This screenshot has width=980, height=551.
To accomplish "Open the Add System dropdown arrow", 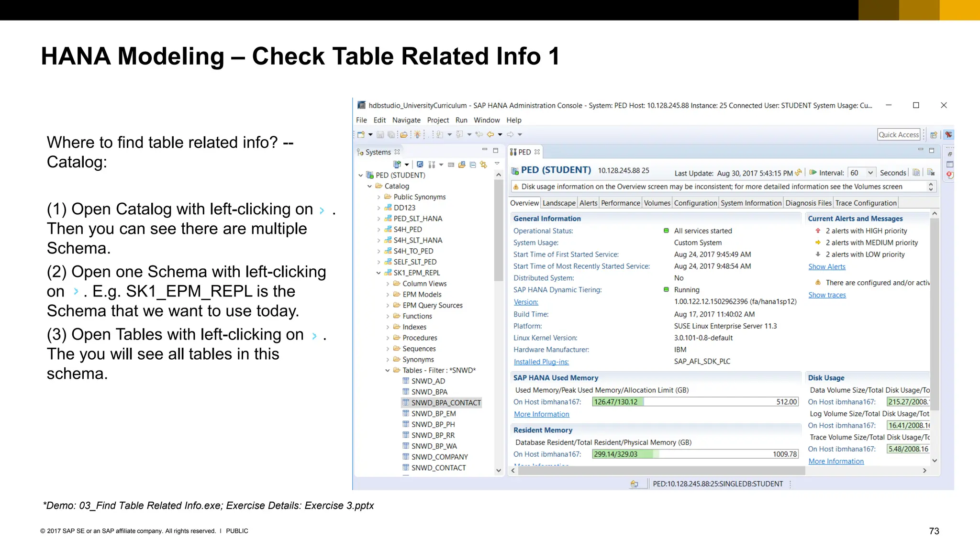I will [406, 165].
